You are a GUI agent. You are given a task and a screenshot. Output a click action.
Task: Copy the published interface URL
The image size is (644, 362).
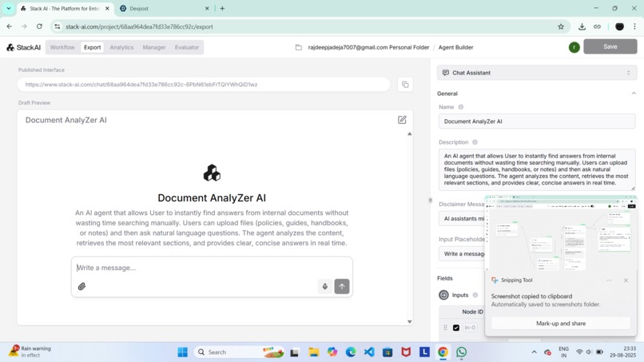pos(405,85)
